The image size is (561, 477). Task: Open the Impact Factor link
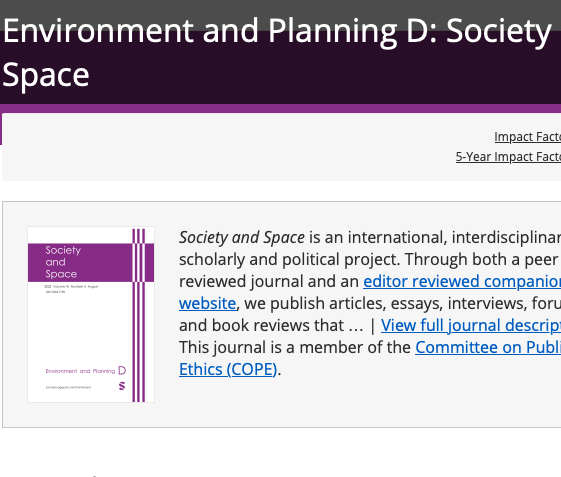(527, 137)
